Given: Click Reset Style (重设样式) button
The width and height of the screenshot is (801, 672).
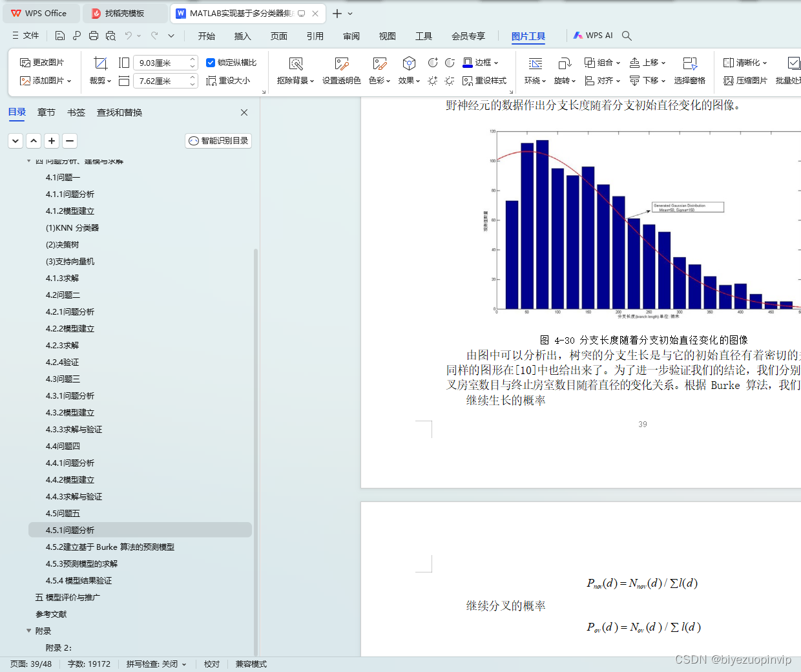Looking at the screenshot, I should (x=484, y=81).
